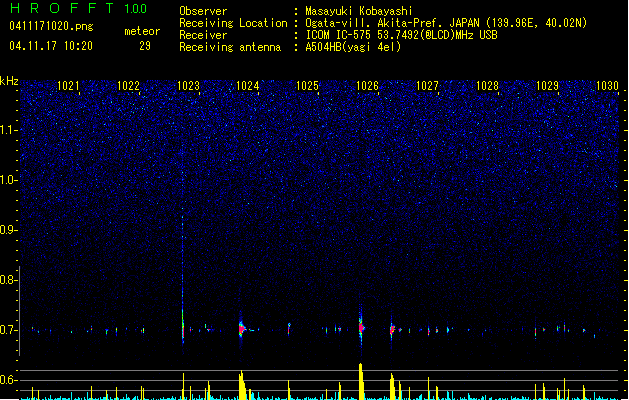Click the 1022 time axis marker

tap(128, 86)
